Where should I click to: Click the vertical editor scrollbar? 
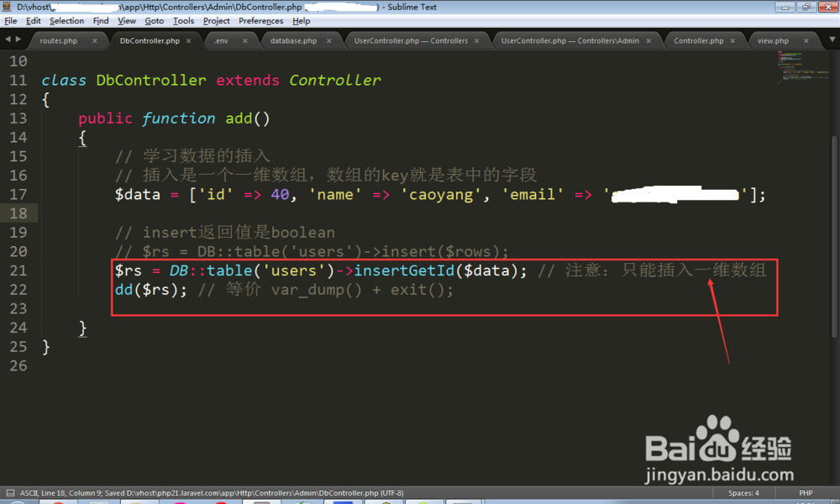point(835,236)
